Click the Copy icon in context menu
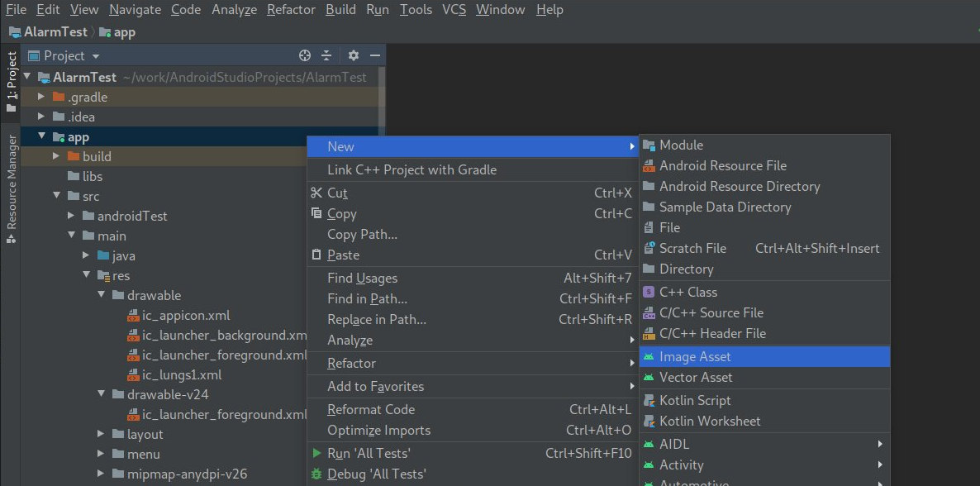980x486 pixels. (316, 213)
